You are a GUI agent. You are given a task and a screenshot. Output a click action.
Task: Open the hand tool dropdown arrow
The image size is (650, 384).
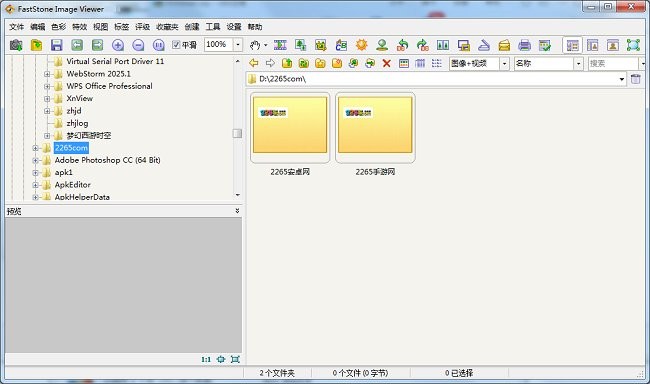(266, 45)
